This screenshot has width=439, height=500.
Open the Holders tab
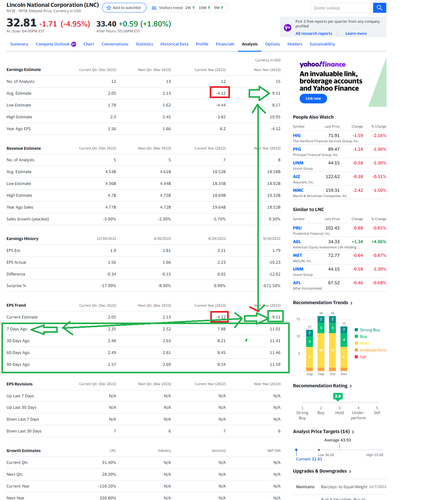(x=295, y=44)
